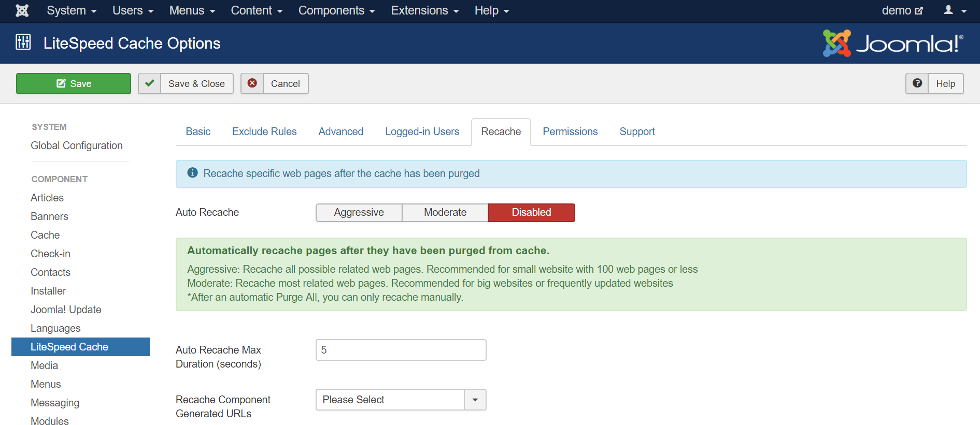Open the Logged-in Users tab

(422, 131)
